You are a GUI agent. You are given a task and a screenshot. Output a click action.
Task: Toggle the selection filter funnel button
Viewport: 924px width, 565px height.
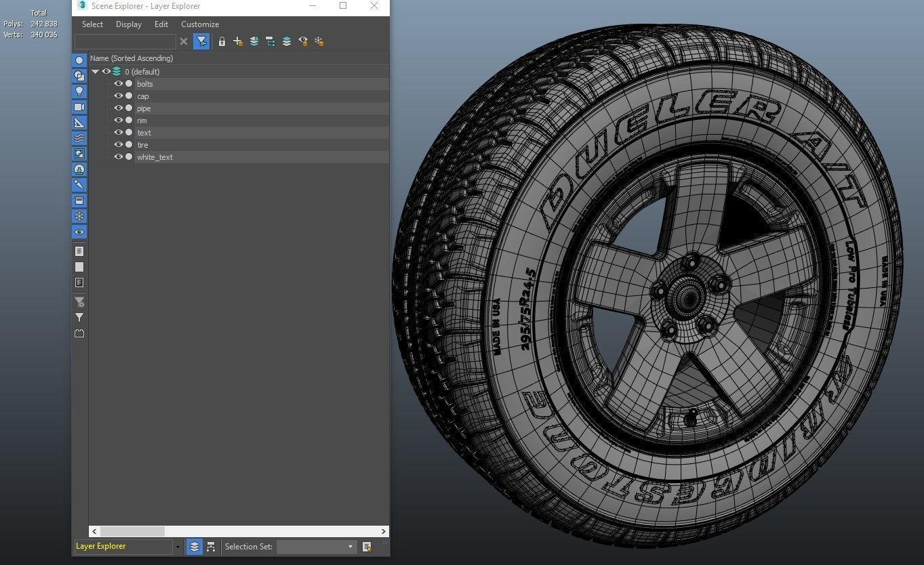[x=201, y=41]
